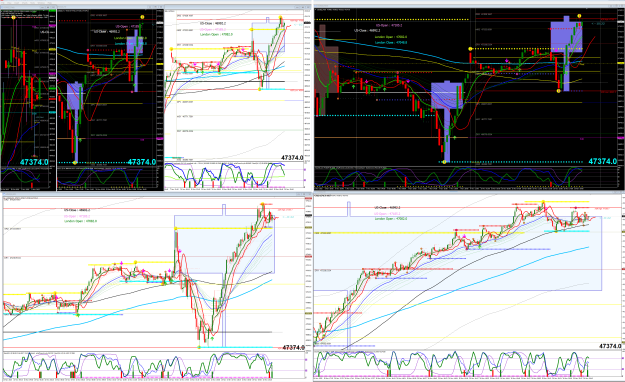The image size is (625, 382).
Task: Click cyan 47374.0 label in second top black chart
Action: coord(142,162)
